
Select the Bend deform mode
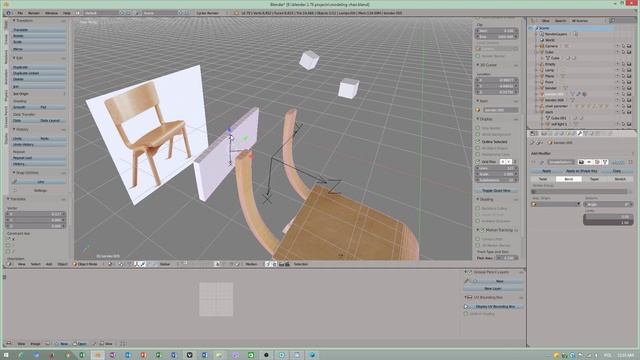coord(569,179)
